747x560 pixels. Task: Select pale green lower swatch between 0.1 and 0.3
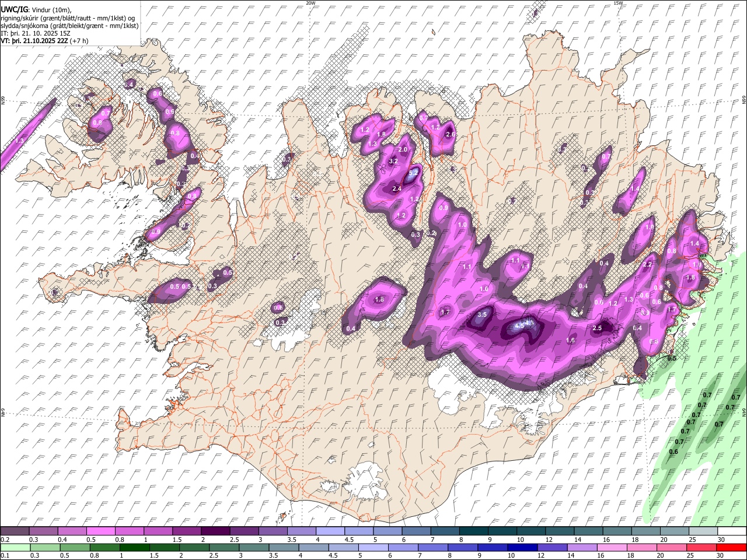(x=16, y=547)
